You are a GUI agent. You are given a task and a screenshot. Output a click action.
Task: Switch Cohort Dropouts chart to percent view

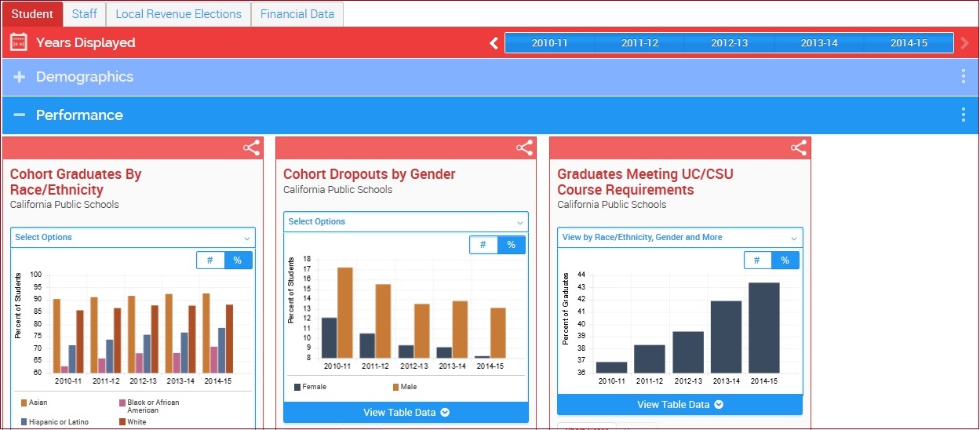tap(512, 245)
